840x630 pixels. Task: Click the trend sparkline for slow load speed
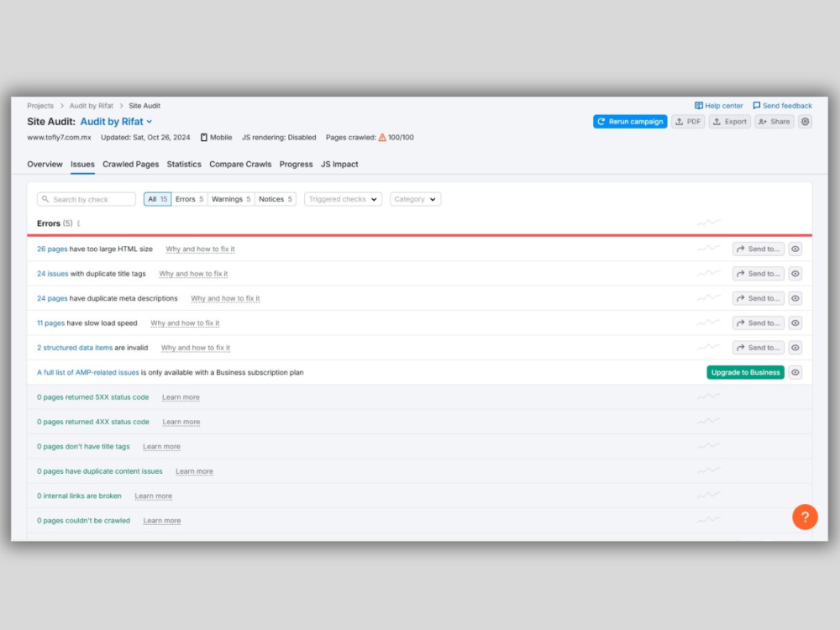(708, 323)
